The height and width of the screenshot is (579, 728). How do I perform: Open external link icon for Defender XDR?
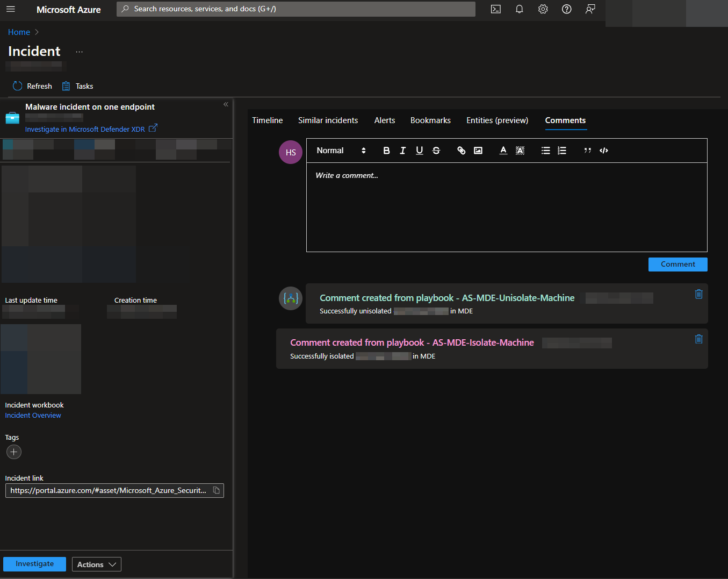click(x=153, y=128)
